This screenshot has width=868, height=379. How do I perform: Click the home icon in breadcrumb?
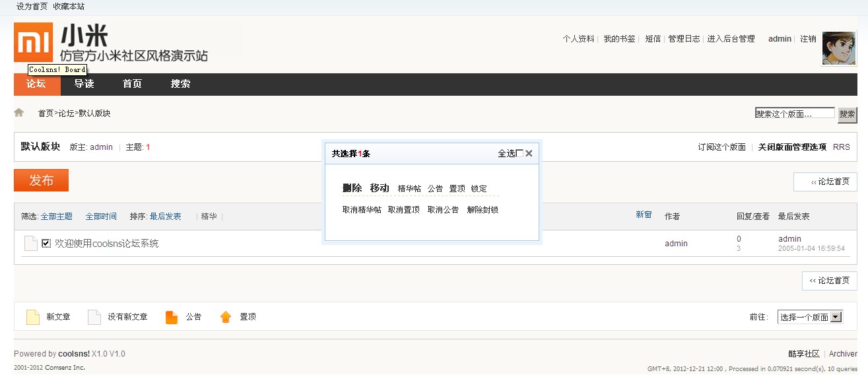click(x=19, y=113)
